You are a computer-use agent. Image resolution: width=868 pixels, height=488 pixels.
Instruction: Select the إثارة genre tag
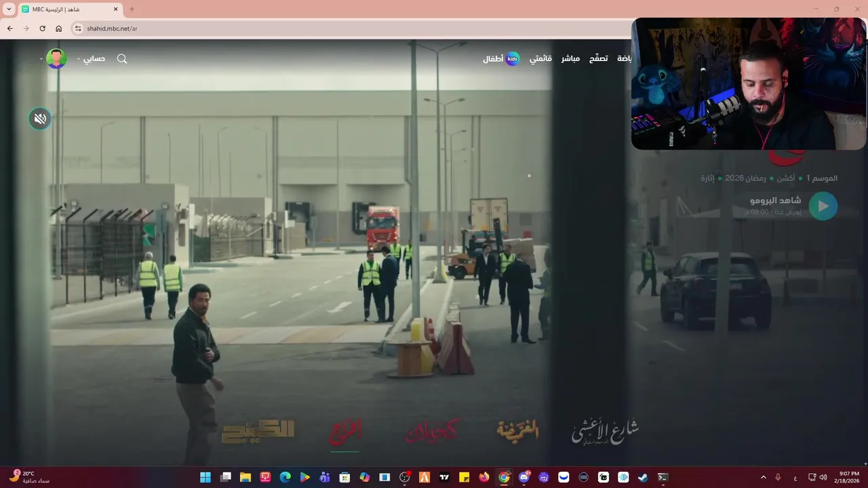[707, 178]
